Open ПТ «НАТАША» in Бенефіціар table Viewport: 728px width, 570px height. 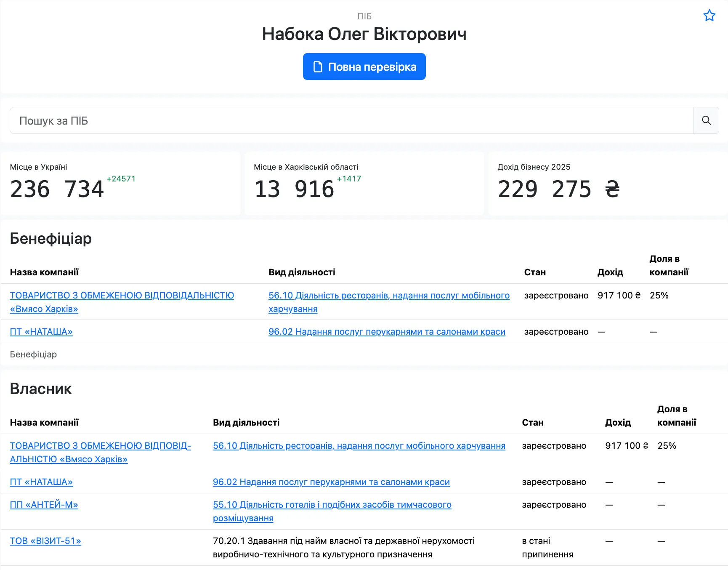(x=41, y=332)
